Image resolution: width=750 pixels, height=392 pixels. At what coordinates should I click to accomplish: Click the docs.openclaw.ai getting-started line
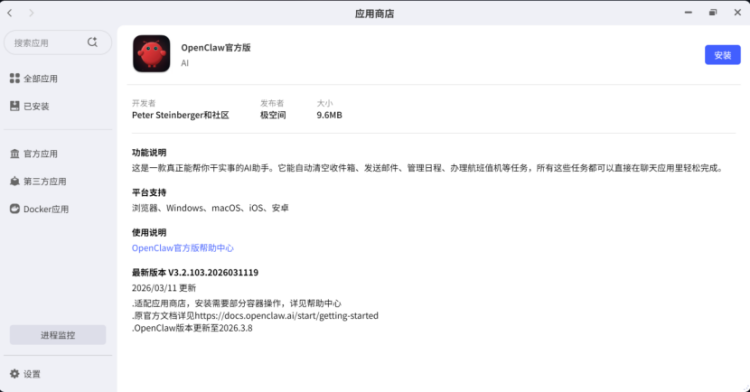tap(255, 316)
